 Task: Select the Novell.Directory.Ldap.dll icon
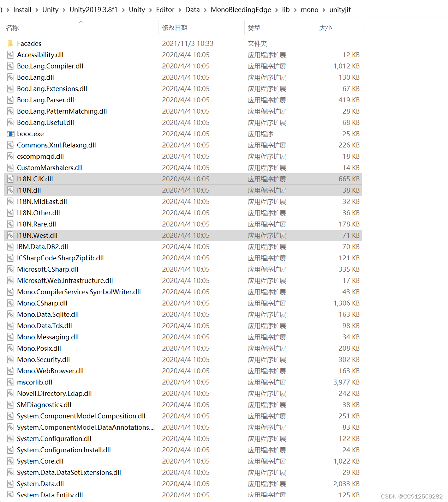pyautogui.click(x=10, y=393)
